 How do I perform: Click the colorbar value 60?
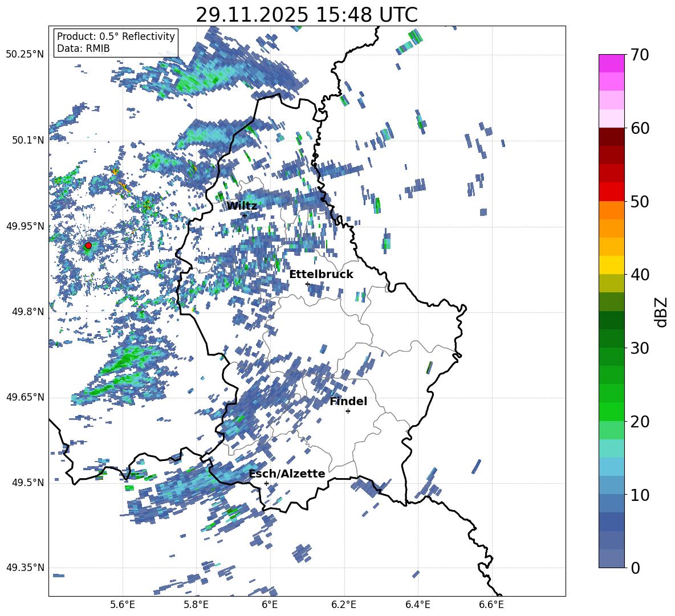(x=640, y=128)
